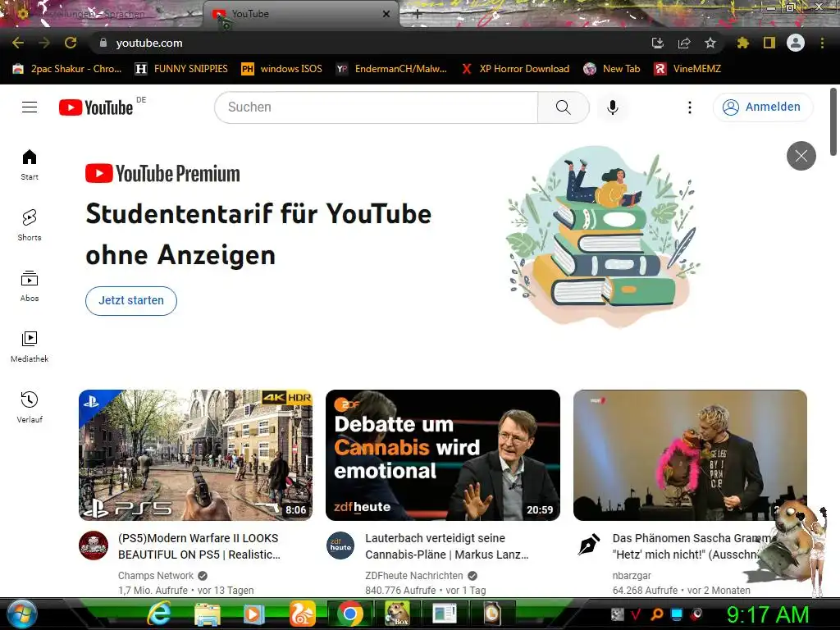Open the Chrome profile avatar
The image size is (840, 630).
(x=796, y=43)
